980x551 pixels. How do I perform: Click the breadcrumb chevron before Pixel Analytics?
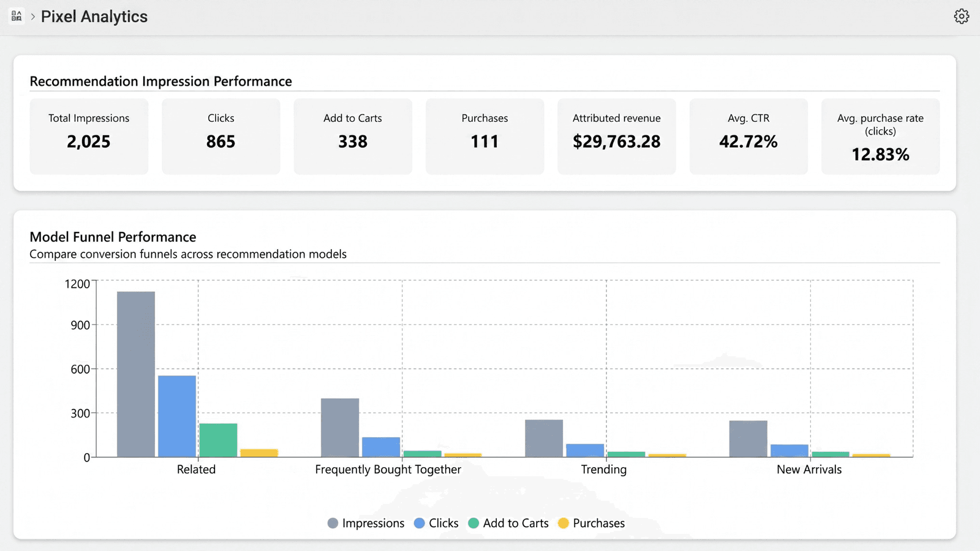pos(32,17)
